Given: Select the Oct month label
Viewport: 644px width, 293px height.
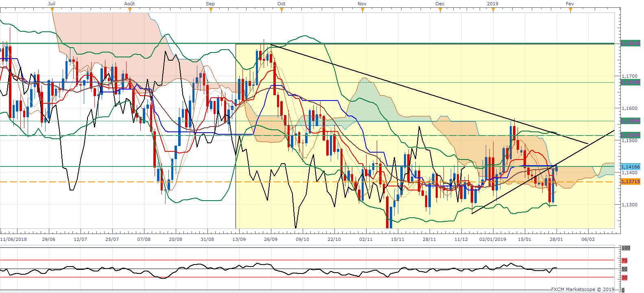Looking at the screenshot, I should 282,4.
